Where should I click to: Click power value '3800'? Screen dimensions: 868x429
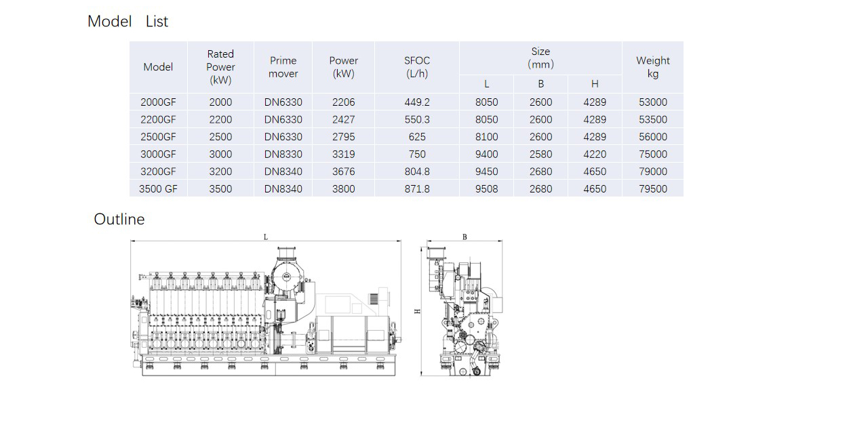pos(343,189)
